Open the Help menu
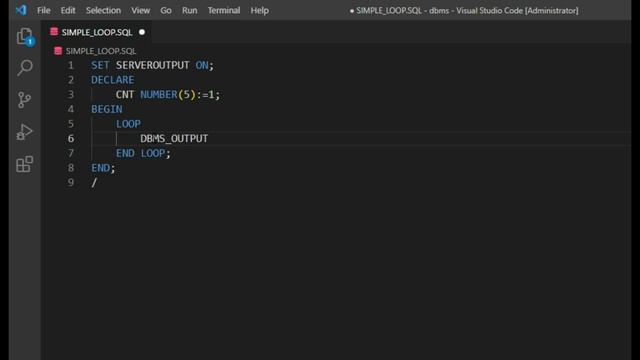This screenshot has height=360, width=640. (260, 10)
